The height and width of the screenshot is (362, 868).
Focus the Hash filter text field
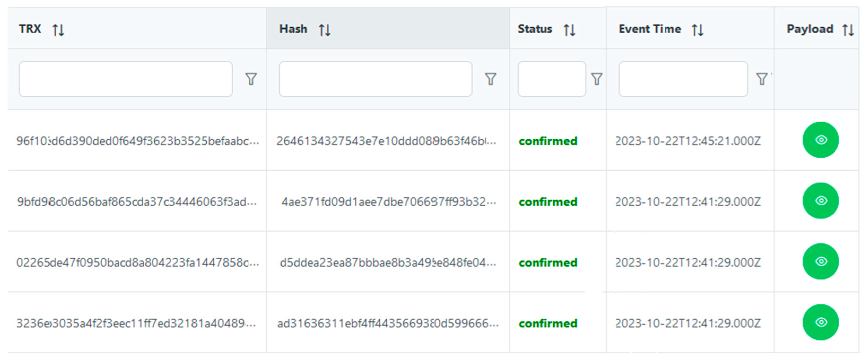click(x=375, y=79)
